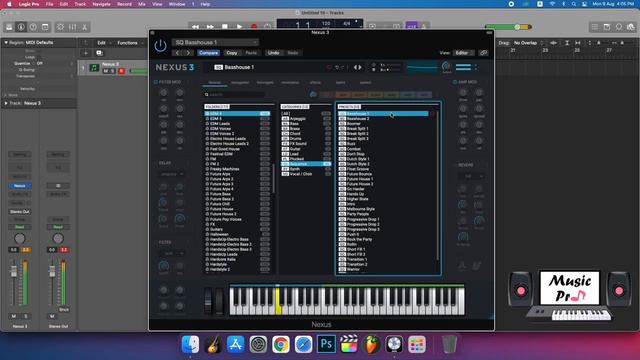Select the Rock the Party preset
The width and height of the screenshot is (640, 360).
click(383, 239)
